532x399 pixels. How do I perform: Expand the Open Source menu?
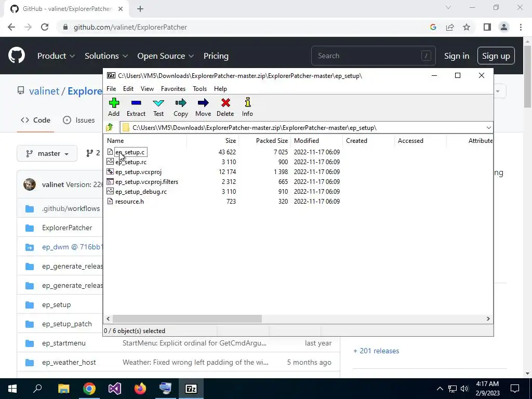(x=166, y=56)
